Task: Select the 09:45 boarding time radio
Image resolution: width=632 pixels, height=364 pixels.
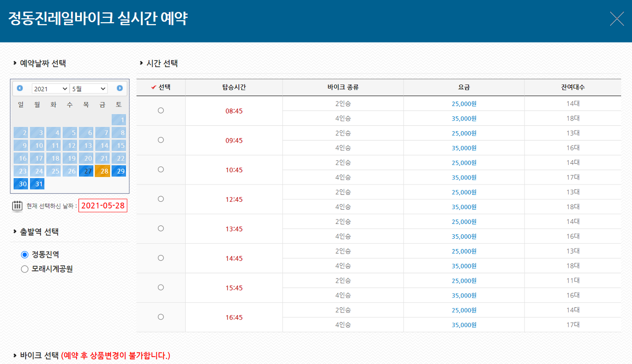Action: coord(160,140)
